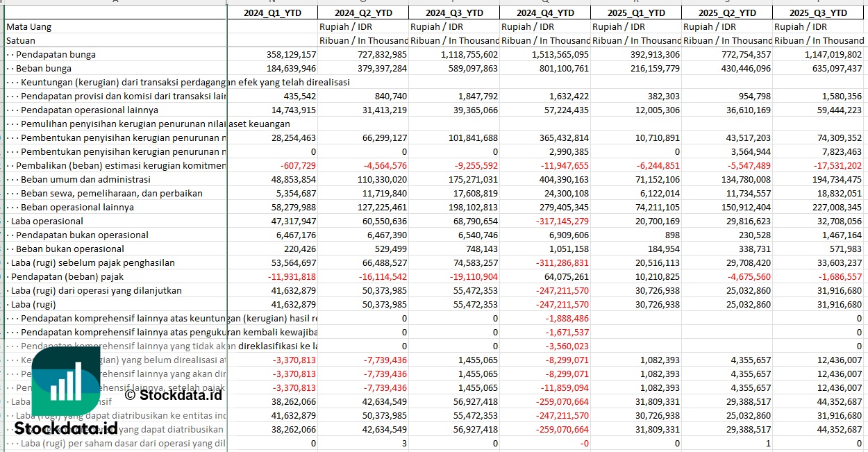The height and width of the screenshot is (452, 868).
Task: Select negative cell value -11,931,818
Action: click(292, 276)
